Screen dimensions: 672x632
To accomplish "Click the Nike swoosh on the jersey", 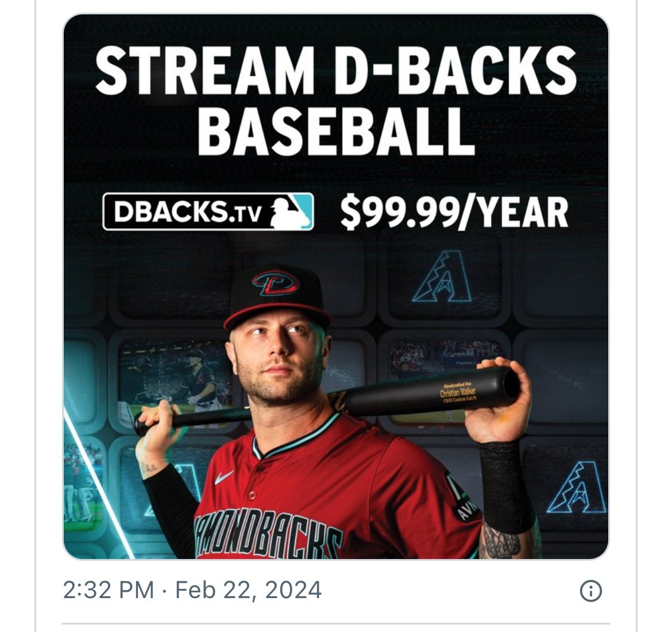I will (x=225, y=477).
